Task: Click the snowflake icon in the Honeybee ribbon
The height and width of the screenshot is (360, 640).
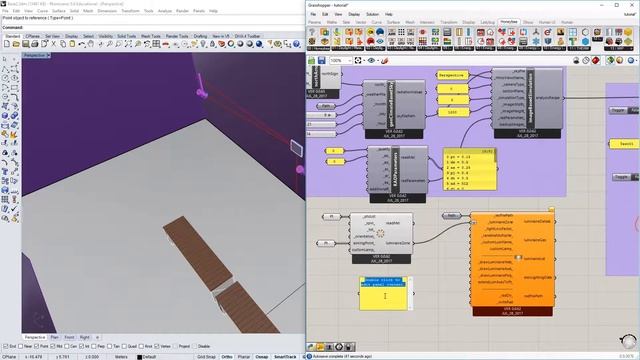Action: (536, 41)
